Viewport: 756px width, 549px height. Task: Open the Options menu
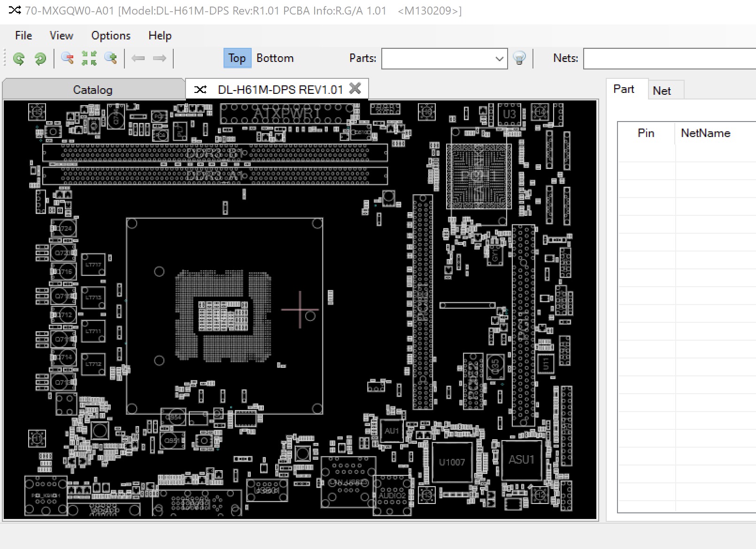click(x=111, y=35)
